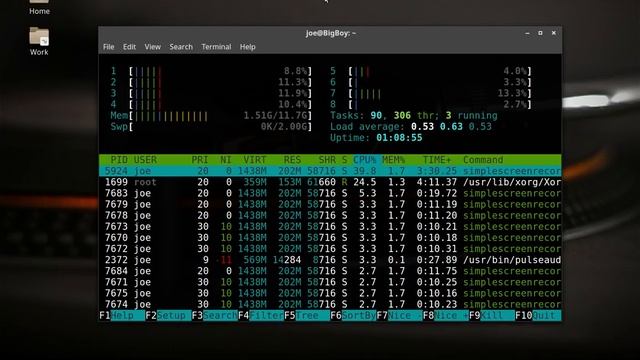
Task: Click the CPU 7 meter showing 13.3%
Action: (431, 93)
